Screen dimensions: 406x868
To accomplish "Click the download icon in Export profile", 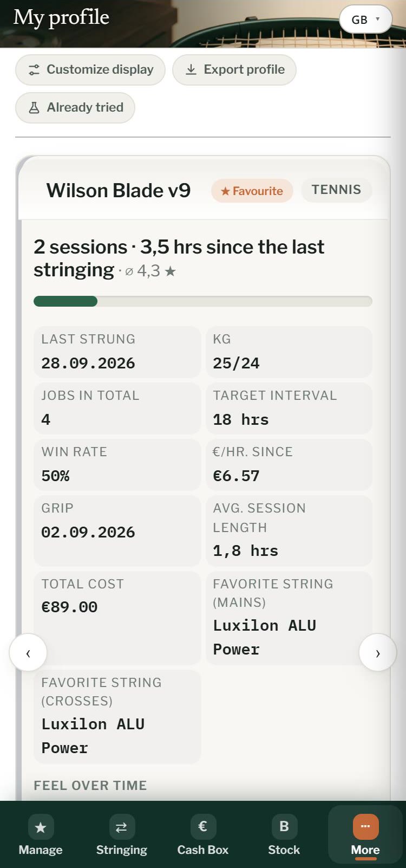I will click(x=191, y=70).
